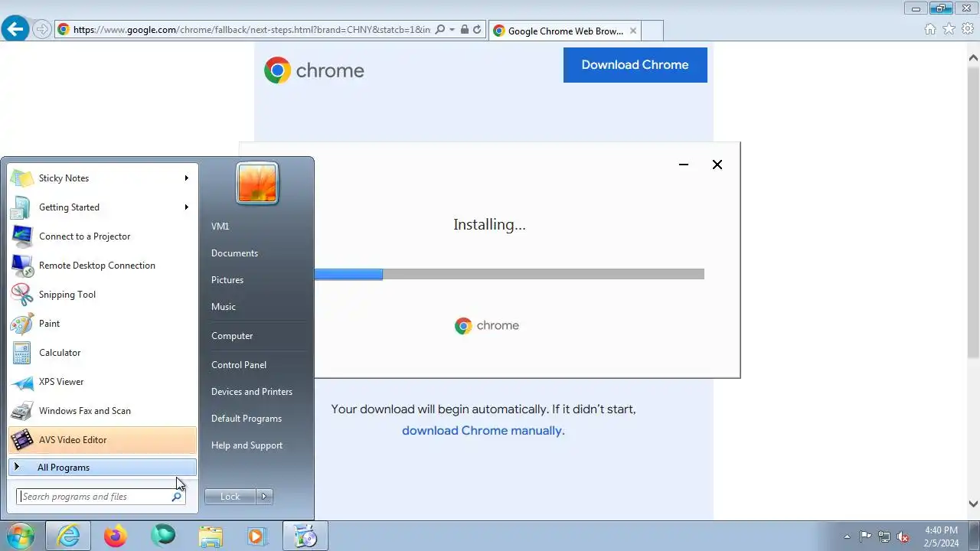
Task: Expand the Getting Started submenu arrow
Action: coord(186,207)
